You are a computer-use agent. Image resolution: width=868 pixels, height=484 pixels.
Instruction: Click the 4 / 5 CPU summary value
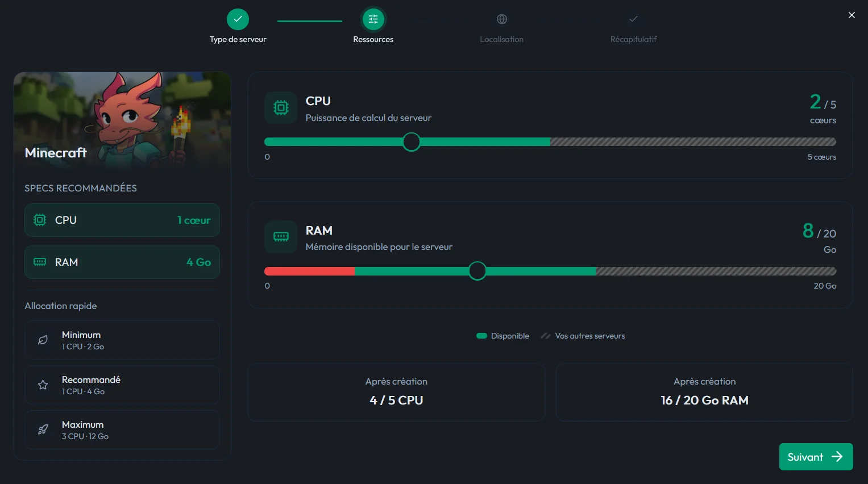[396, 400]
